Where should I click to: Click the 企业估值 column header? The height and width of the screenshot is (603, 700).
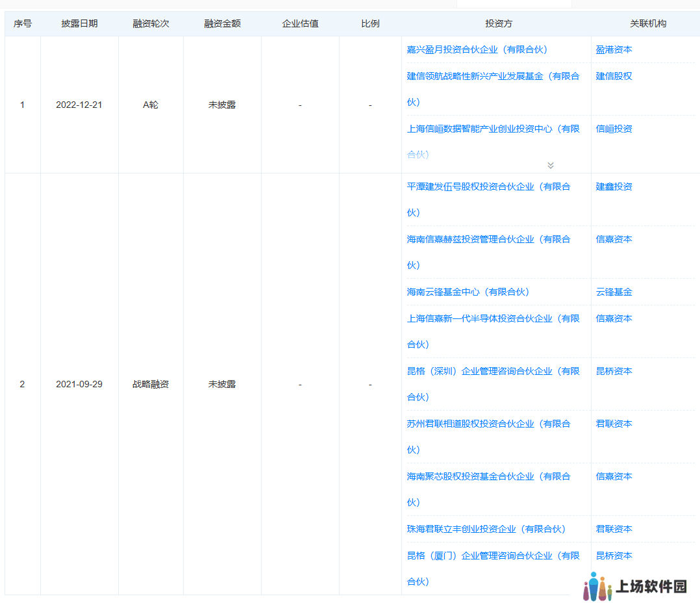point(300,23)
